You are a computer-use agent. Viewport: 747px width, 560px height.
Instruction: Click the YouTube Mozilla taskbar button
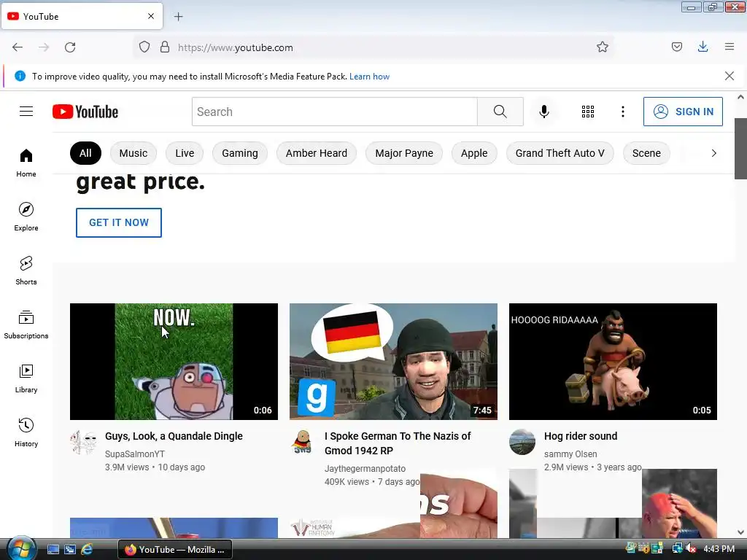coord(175,550)
